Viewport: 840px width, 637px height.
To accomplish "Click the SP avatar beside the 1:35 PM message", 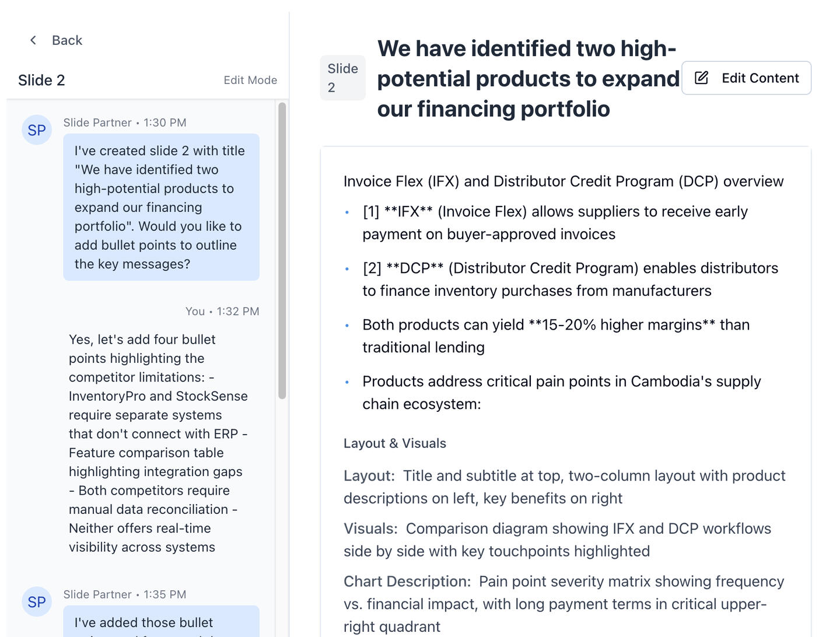I will point(37,602).
